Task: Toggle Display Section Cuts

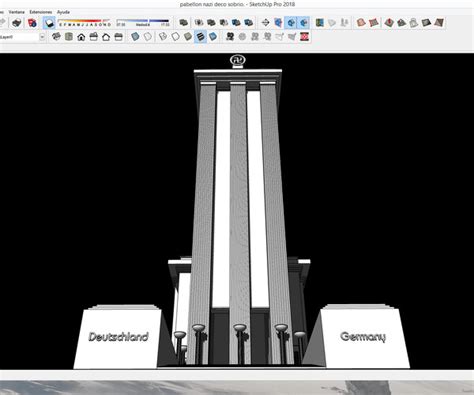Action: point(291,23)
